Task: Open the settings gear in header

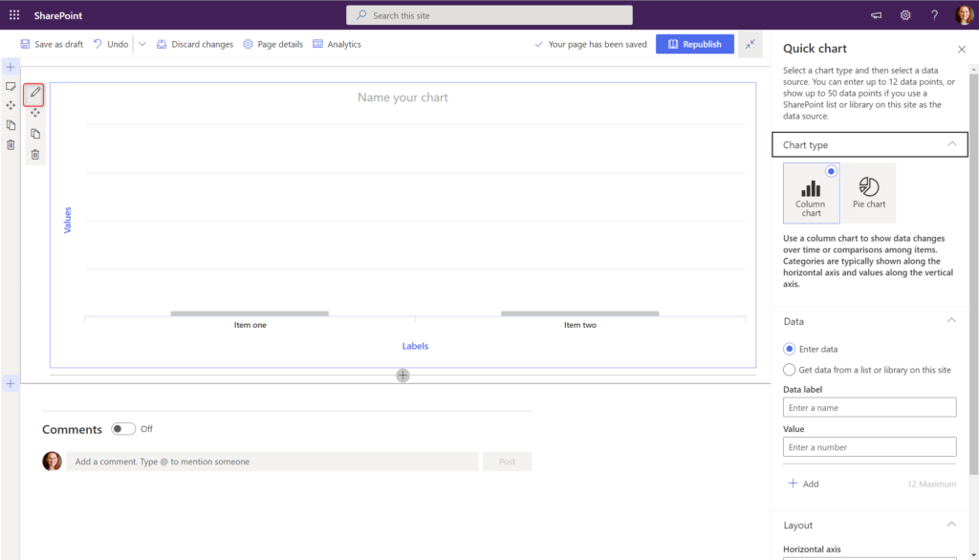Action: point(905,15)
